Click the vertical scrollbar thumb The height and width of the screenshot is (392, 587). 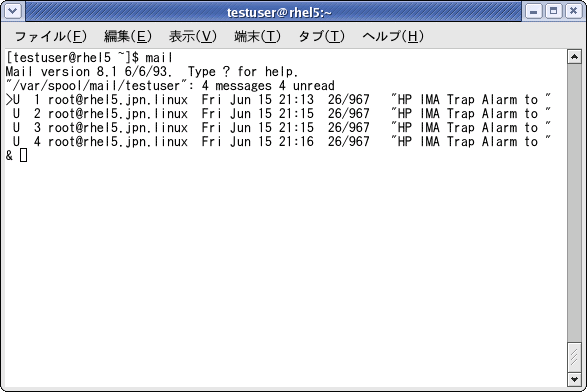pyautogui.click(x=574, y=357)
